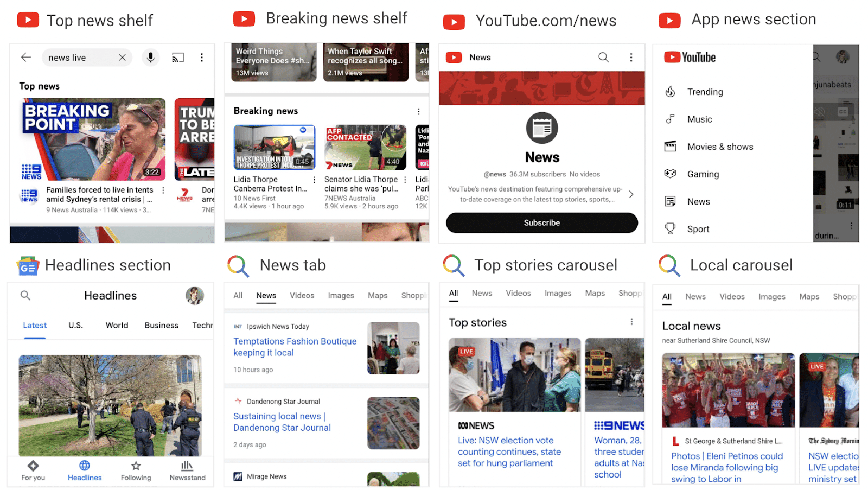Screen dimensions: 868x490
Task: Open the Breaking news shelf options menu
Action: coord(418,111)
